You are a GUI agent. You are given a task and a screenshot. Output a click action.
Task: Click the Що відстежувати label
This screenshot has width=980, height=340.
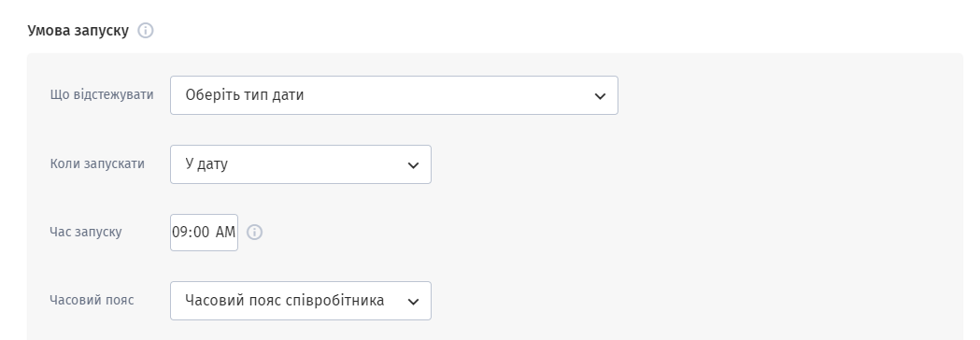pos(102,94)
